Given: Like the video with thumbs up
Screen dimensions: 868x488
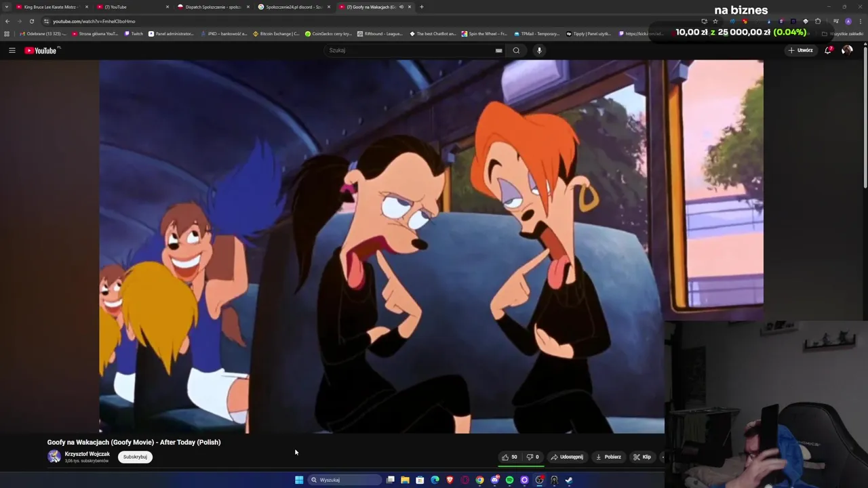Looking at the screenshot, I should pos(509,457).
